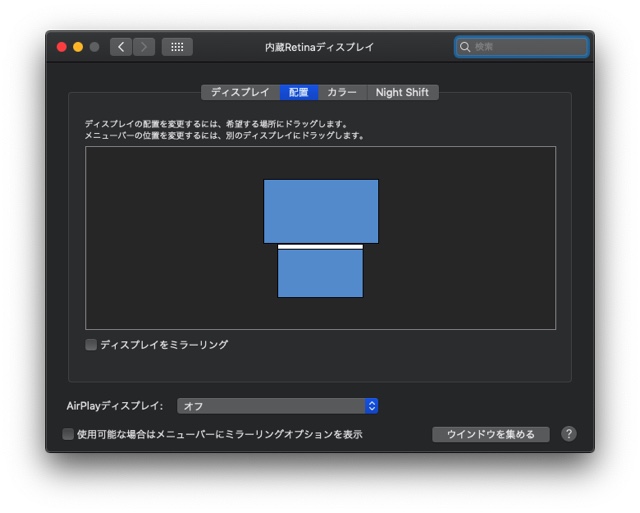
Task: Click the gray disabled zoom window button
Action: pyautogui.click(x=94, y=47)
